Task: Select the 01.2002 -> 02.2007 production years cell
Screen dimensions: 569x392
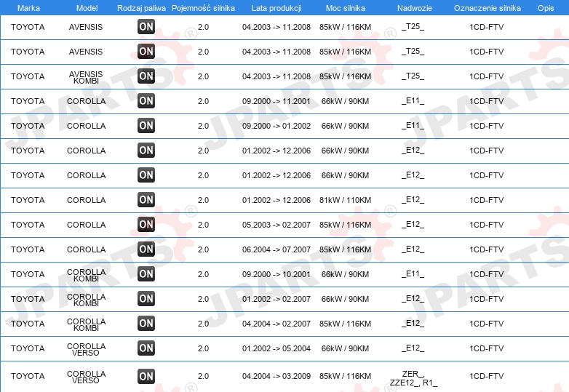Action: pos(276,299)
